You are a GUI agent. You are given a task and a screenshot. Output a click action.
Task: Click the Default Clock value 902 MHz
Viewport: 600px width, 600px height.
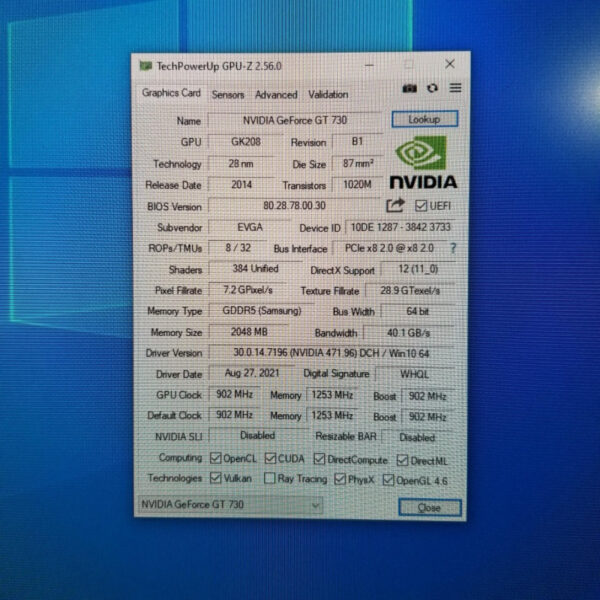[234, 415]
